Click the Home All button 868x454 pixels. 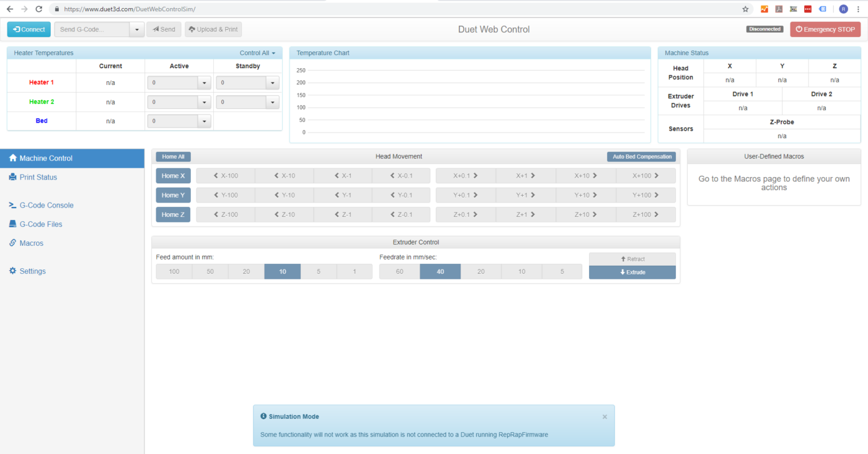coord(173,157)
